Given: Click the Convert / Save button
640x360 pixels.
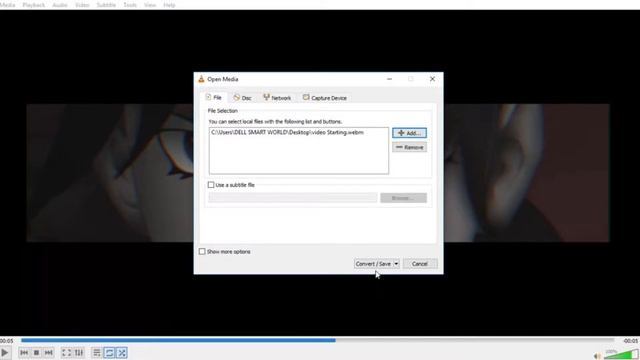Looking at the screenshot, I should click(373, 264).
